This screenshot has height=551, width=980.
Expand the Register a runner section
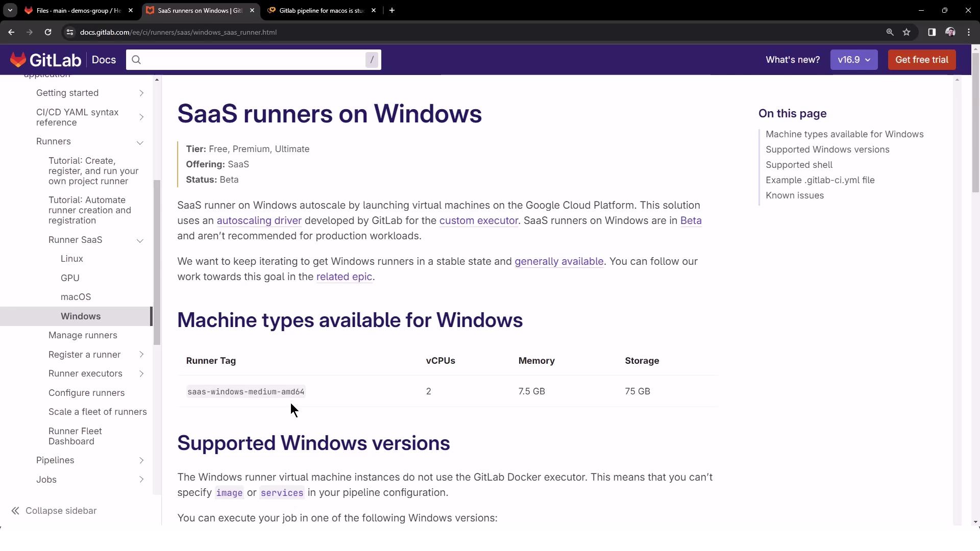click(x=141, y=355)
